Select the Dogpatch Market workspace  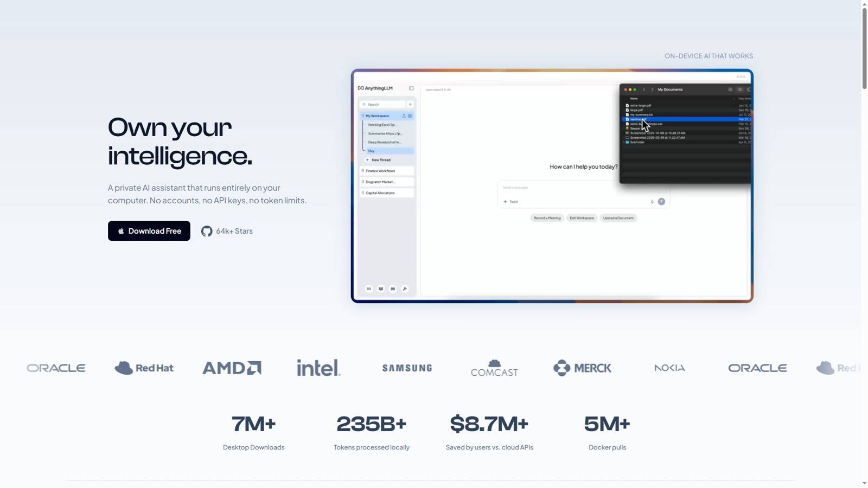[387, 182]
